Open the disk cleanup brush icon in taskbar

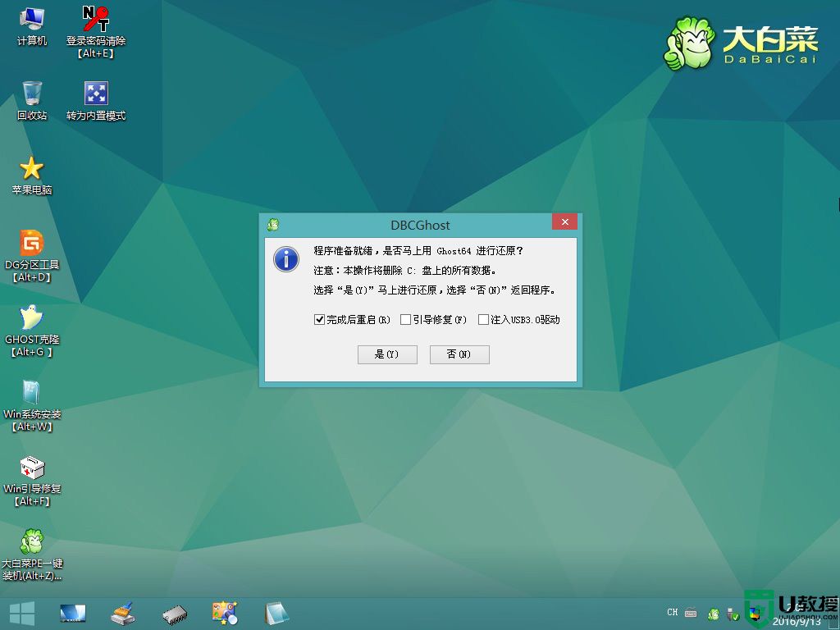(x=123, y=614)
